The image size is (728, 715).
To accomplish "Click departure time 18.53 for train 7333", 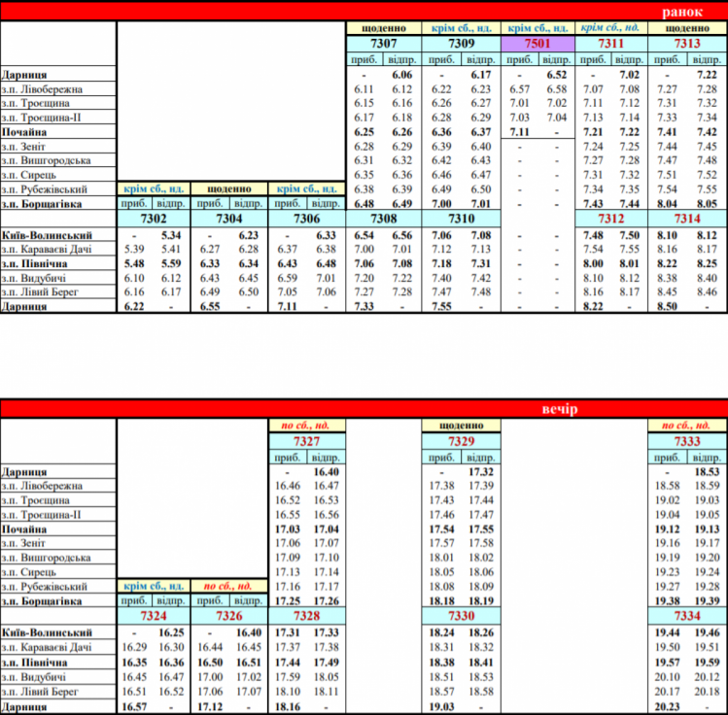I will click(x=708, y=472).
